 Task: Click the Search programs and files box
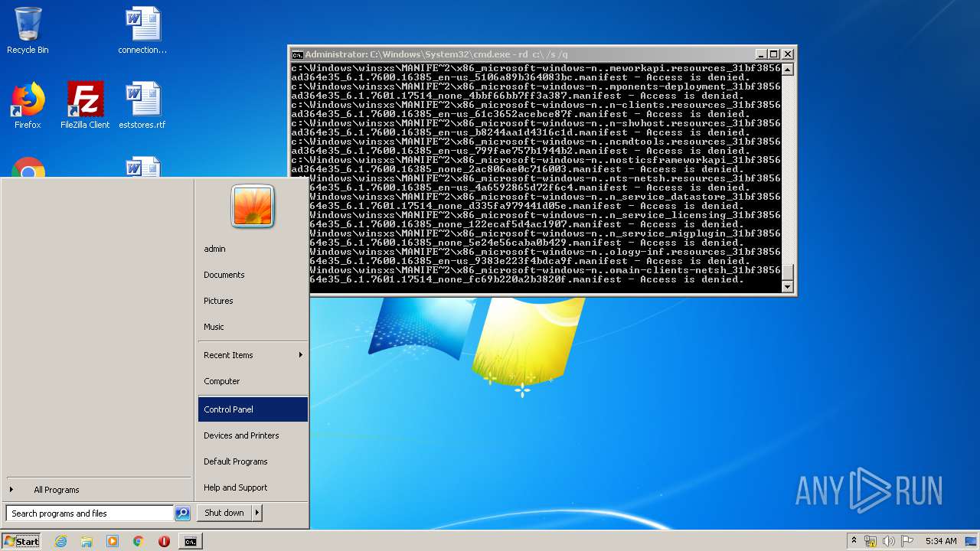tap(90, 514)
